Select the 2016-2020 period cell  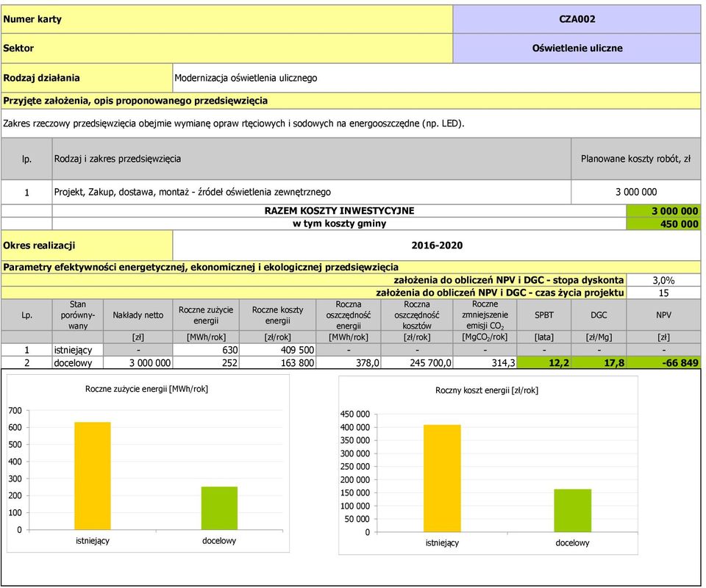[436, 245]
